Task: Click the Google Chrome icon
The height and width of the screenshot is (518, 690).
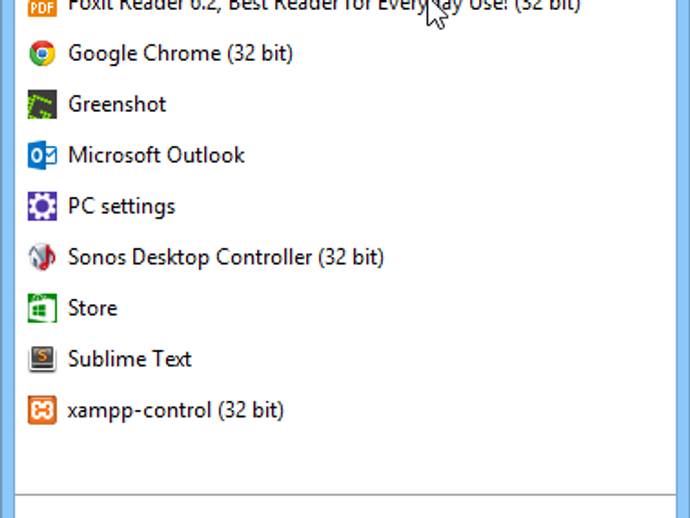Action: tap(42, 54)
